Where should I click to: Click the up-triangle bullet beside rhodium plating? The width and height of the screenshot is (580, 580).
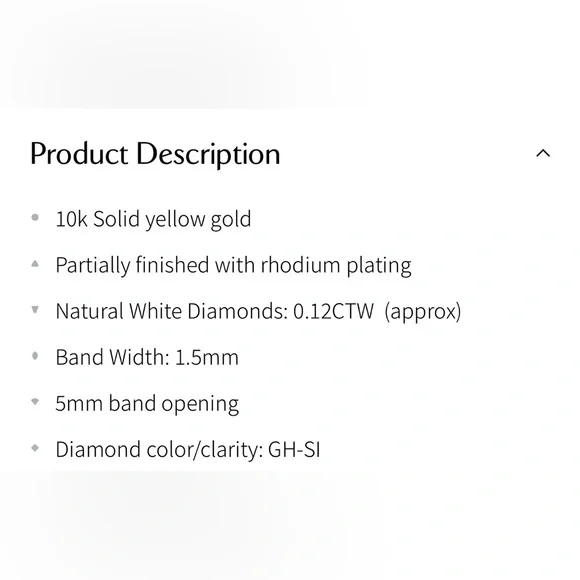[35, 264]
